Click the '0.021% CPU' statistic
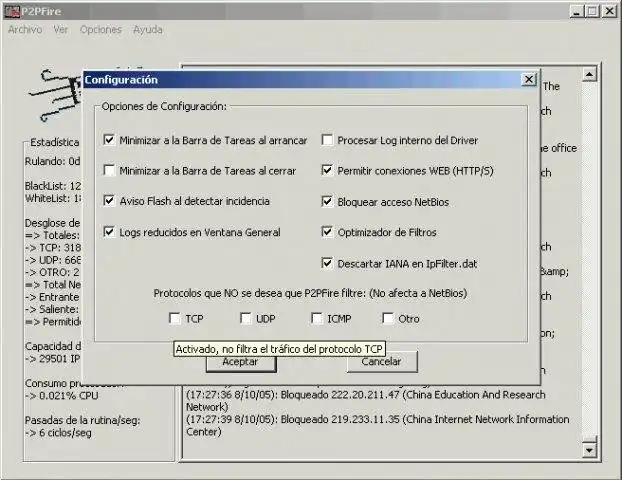The width and height of the screenshot is (622, 480). click(x=61, y=396)
